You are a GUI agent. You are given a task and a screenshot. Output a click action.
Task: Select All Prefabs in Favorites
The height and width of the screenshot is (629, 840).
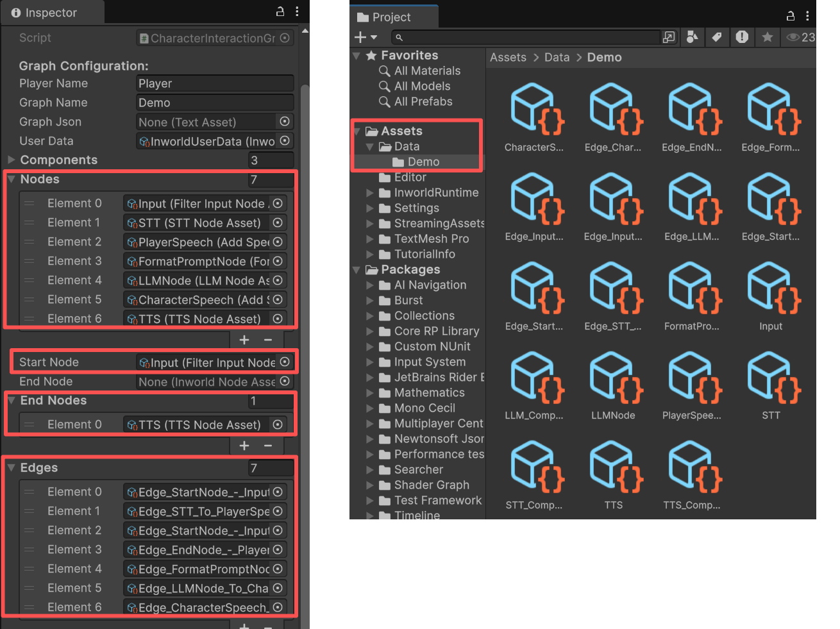click(x=423, y=101)
